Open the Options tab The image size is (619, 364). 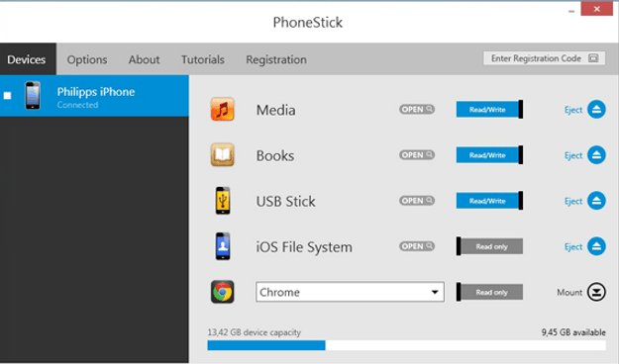[87, 59]
